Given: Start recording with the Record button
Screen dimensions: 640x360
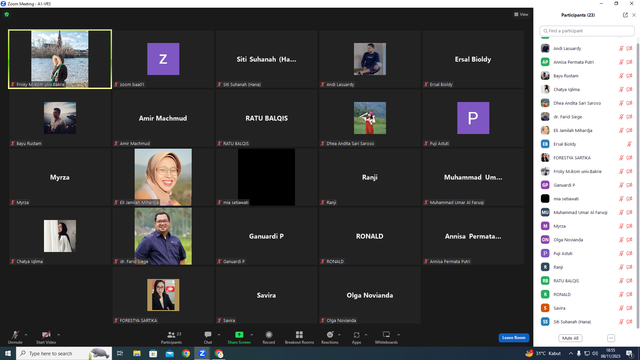Looking at the screenshot, I should coord(269,337).
